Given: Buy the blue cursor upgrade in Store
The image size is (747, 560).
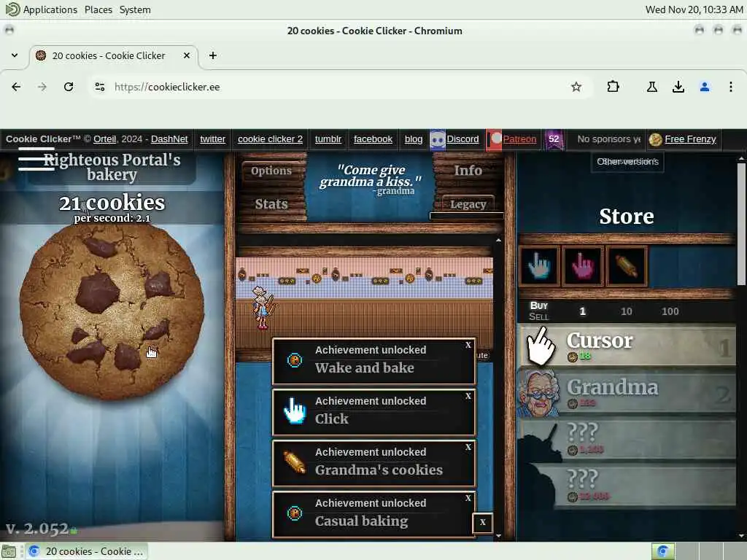Looking at the screenshot, I should coord(539,265).
